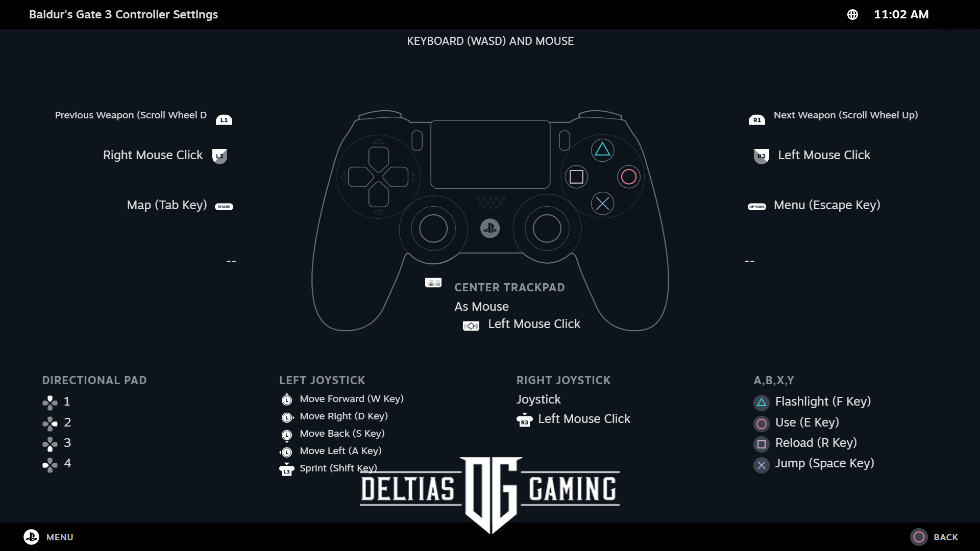Select the Share Map Tab Key binding
The image size is (980, 551).
179,205
